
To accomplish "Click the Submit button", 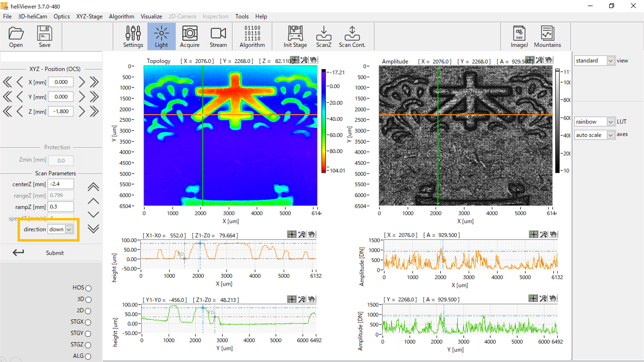I will (55, 253).
